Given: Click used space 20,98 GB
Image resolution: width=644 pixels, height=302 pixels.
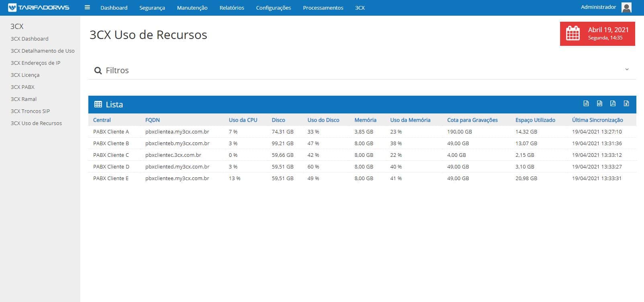Looking at the screenshot, I should pyautogui.click(x=526, y=178).
